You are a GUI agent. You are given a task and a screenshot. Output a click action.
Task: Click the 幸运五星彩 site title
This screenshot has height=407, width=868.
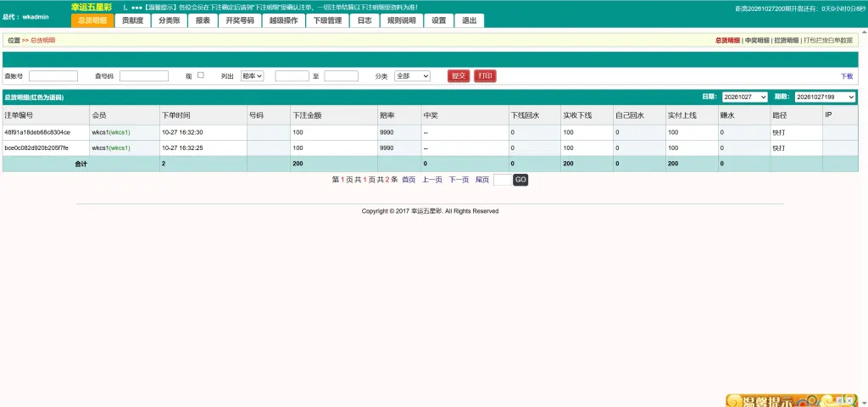(92, 7)
